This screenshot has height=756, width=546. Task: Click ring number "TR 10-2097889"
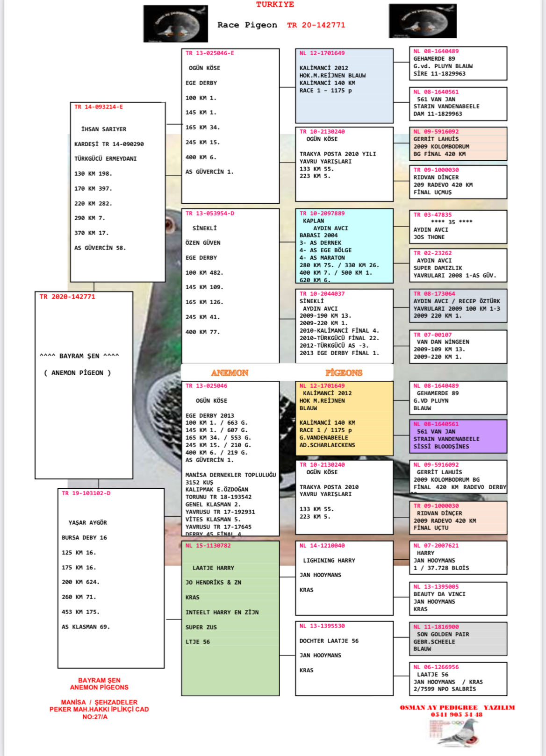pyautogui.click(x=322, y=213)
